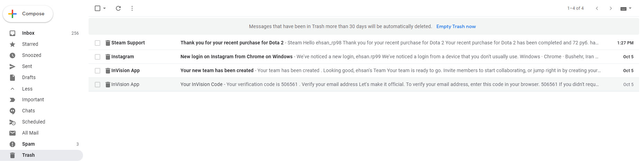The width and height of the screenshot is (644, 163).
Task: Click the Refresh icon in the toolbar
Action: (x=118, y=8)
